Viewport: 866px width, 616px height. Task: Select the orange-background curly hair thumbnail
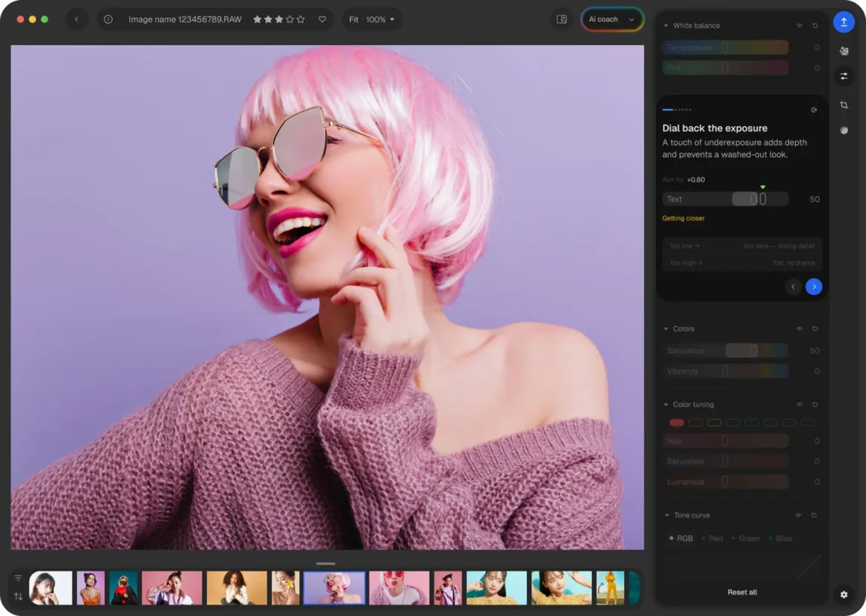point(237,588)
